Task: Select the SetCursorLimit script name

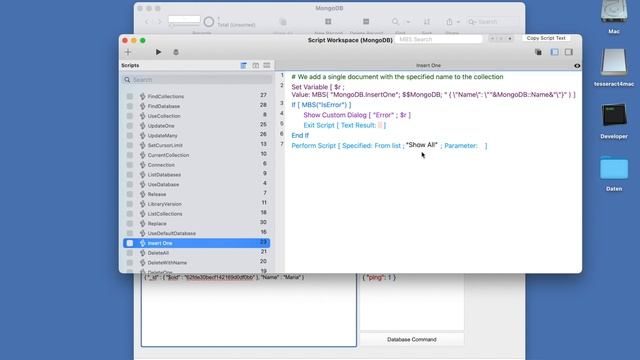Action: 165,145
